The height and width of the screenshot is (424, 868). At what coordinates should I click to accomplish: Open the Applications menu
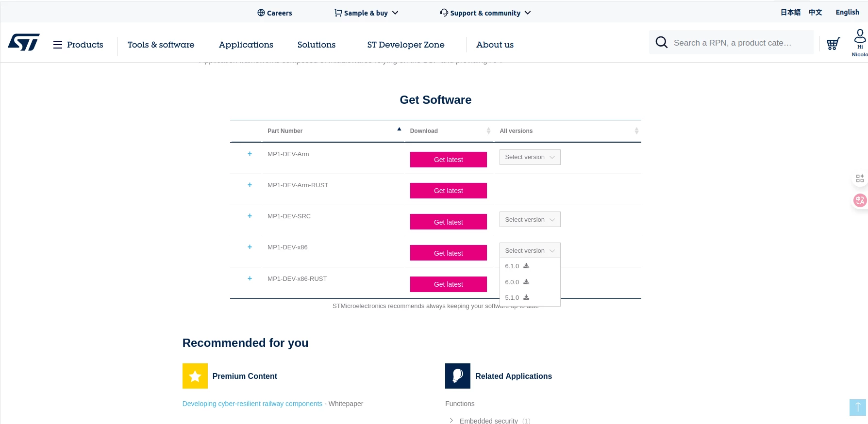tap(246, 45)
